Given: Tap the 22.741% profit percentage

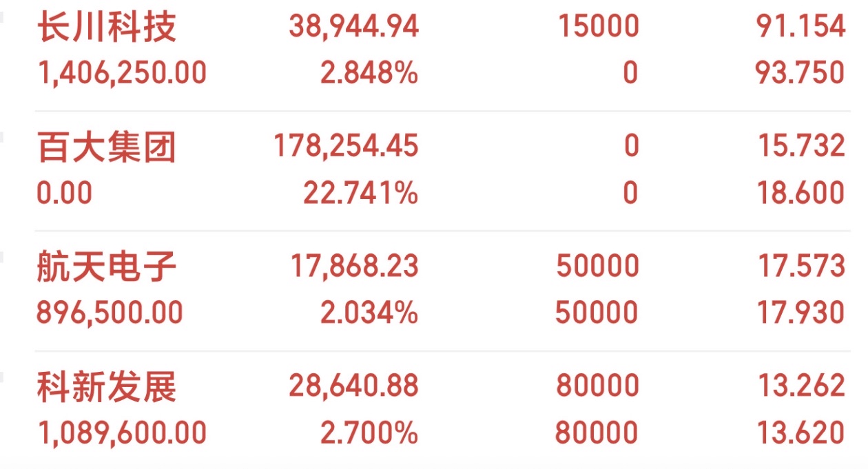Looking at the screenshot, I should click(x=361, y=193).
